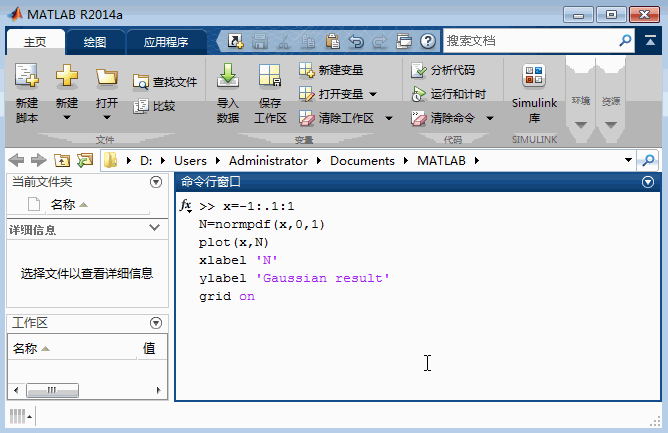
Task: Minimize the toolstrip ribbon
Action: (x=650, y=41)
